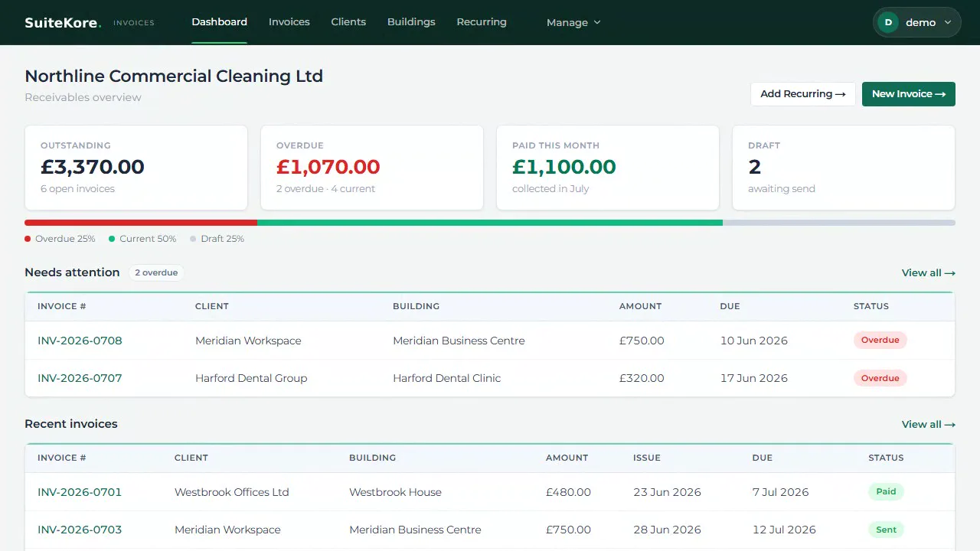This screenshot has width=980, height=551.
Task: Click View all for Needs attention
Action: (929, 272)
